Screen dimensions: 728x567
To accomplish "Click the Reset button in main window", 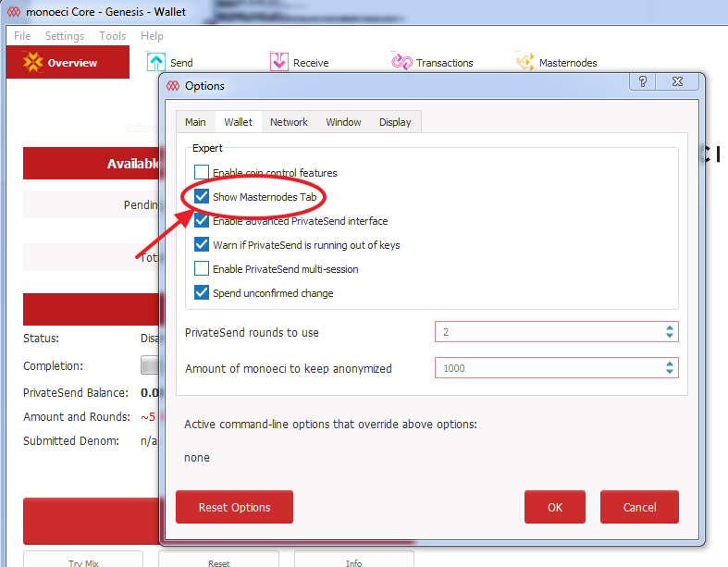I will (218, 560).
